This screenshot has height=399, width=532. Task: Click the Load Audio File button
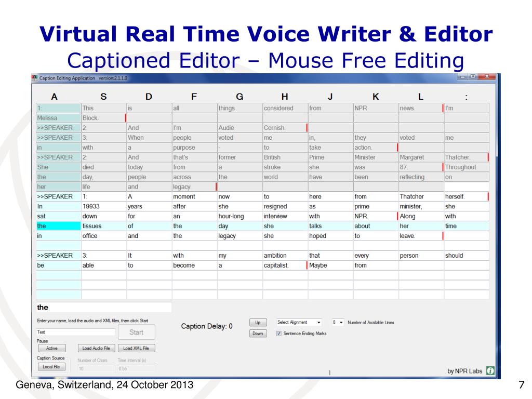point(96,348)
